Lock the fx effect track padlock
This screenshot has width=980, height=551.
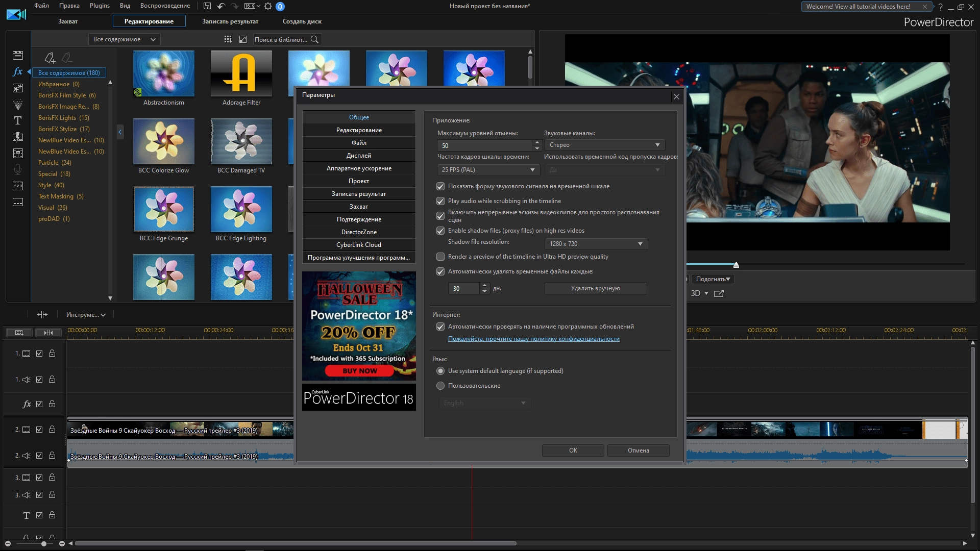52,404
